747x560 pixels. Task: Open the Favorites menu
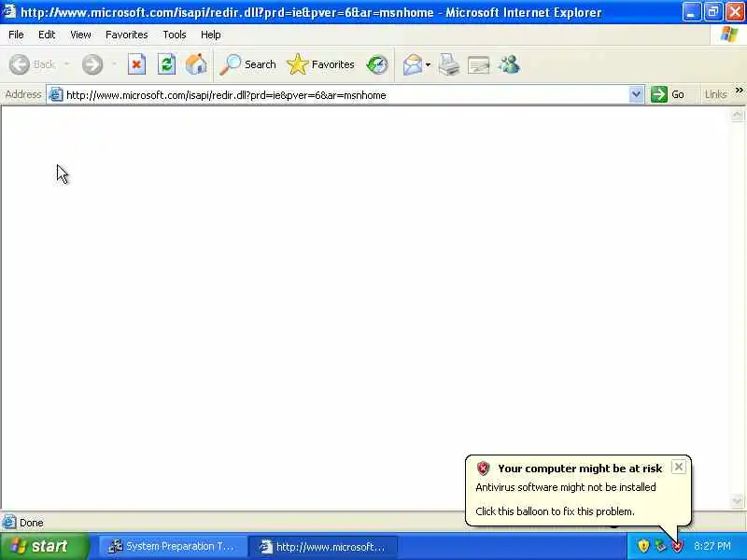(x=127, y=35)
